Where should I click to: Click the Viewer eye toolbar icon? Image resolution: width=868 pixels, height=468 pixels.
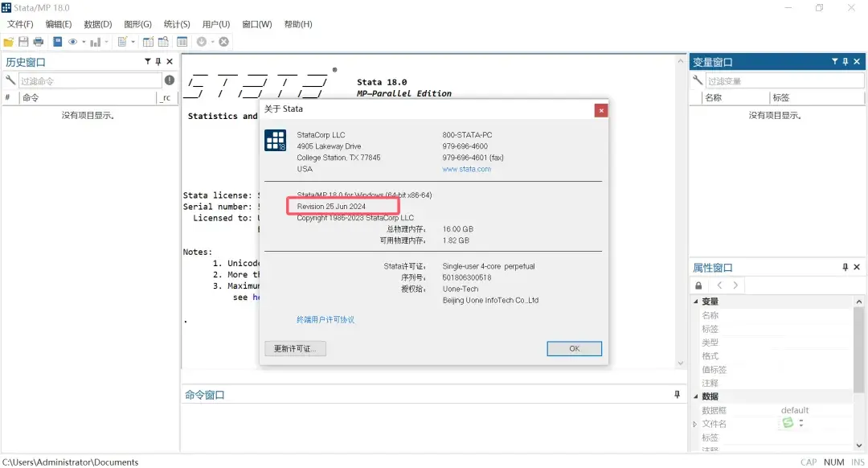(x=72, y=42)
